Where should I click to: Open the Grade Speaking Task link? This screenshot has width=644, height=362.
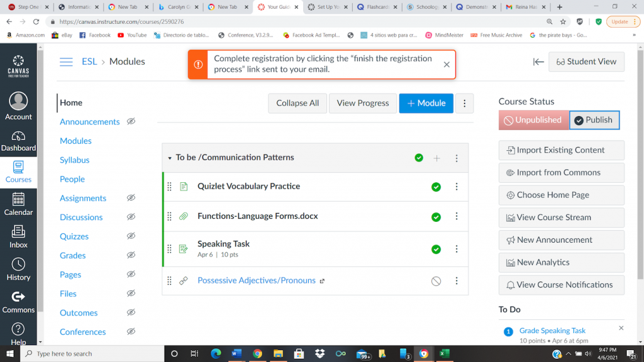[552, 330]
